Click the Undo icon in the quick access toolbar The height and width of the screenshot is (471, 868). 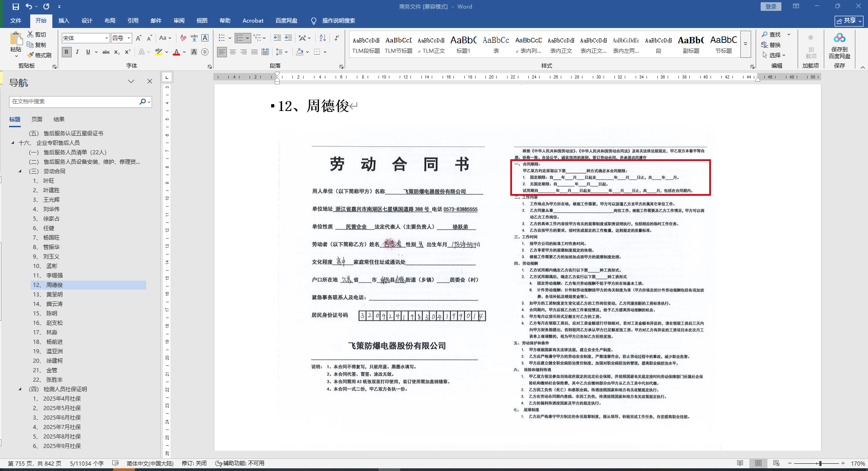coord(29,7)
